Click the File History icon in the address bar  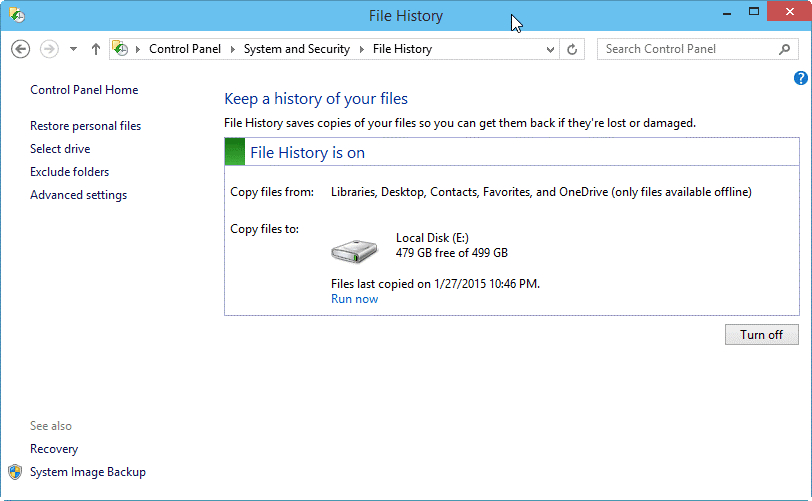click(x=122, y=49)
